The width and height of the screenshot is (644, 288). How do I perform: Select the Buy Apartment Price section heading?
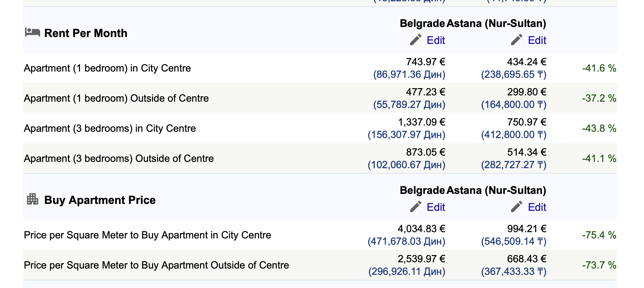(100, 200)
